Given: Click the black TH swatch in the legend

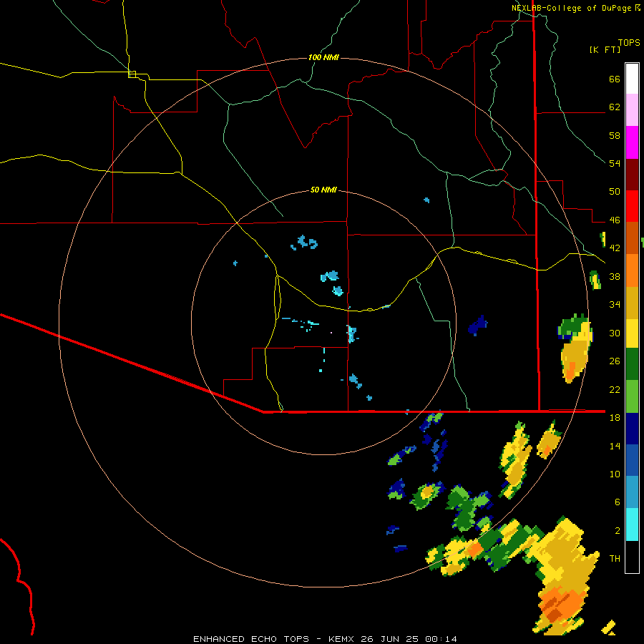Looking at the screenshot, I should click(632, 557).
